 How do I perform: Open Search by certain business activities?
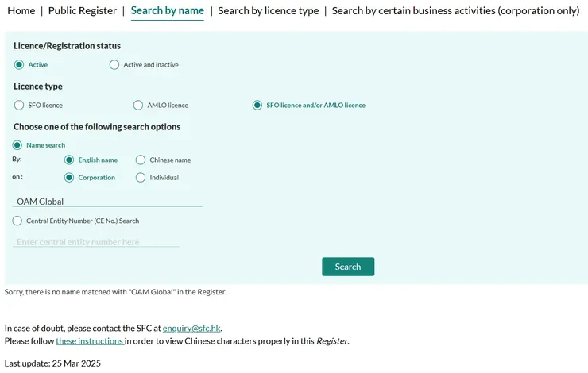tap(455, 10)
